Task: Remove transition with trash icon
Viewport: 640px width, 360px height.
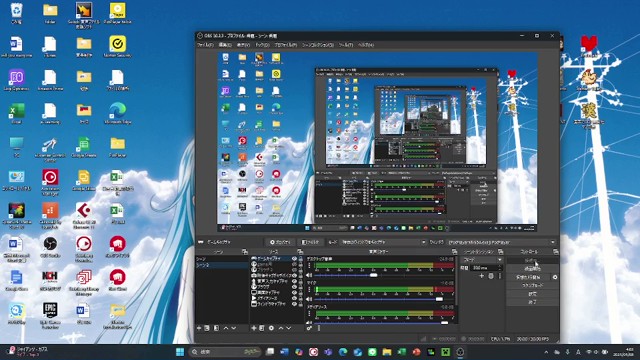Action: coord(491,276)
